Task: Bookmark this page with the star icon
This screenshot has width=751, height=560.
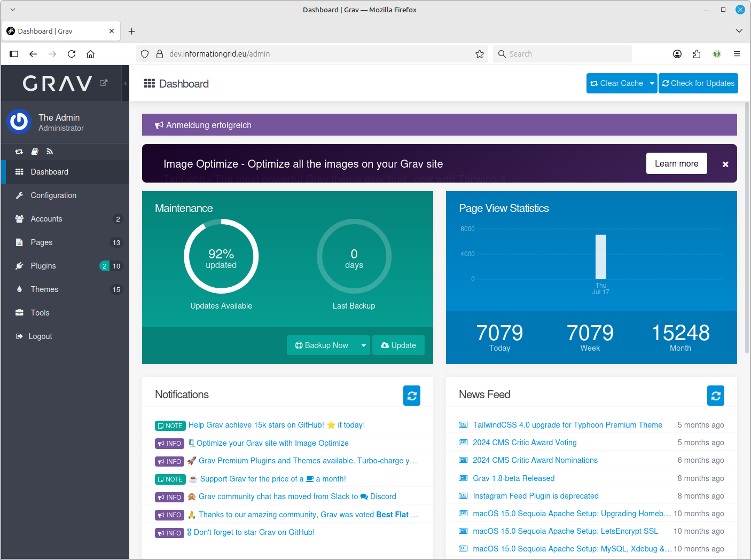Action: 479,54
